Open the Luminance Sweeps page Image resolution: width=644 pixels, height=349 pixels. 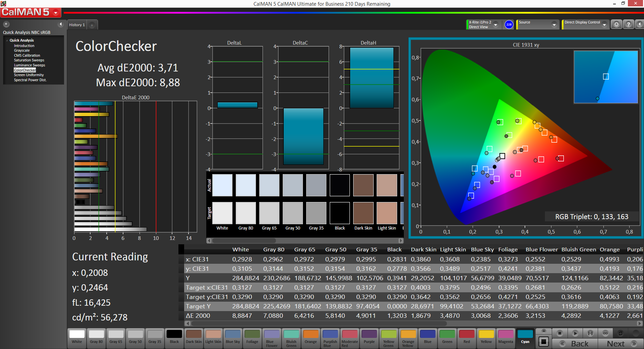pos(30,65)
